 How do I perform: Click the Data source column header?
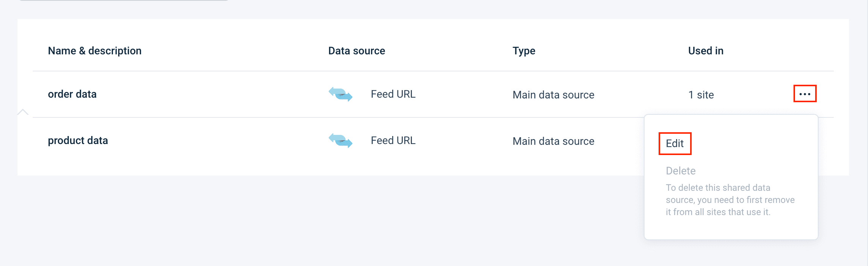click(356, 51)
